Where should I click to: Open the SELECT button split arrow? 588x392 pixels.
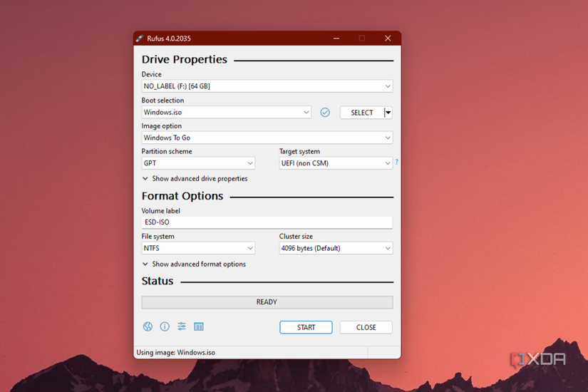click(388, 113)
